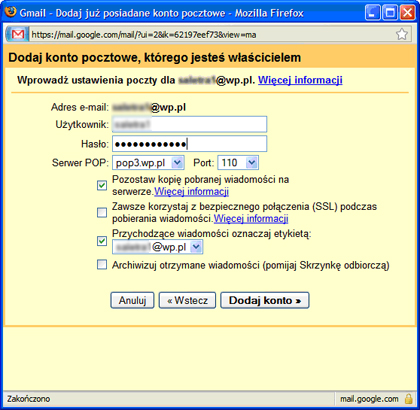Click the Dodaj konto button
Image resolution: width=420 pixels, height=410 pixels.
(x=265, y=300)
